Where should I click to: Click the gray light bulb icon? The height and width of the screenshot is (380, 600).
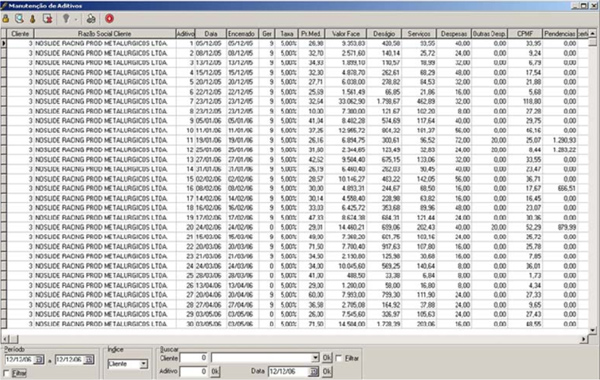(66, 18)
